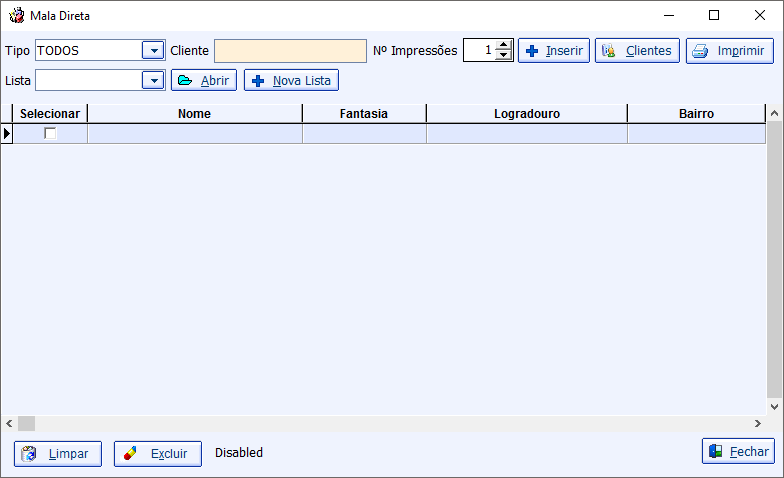Click the open folder icon on Abrir
Image resolution: width=784 pixels, height=478 pixels.
[185, 80]
